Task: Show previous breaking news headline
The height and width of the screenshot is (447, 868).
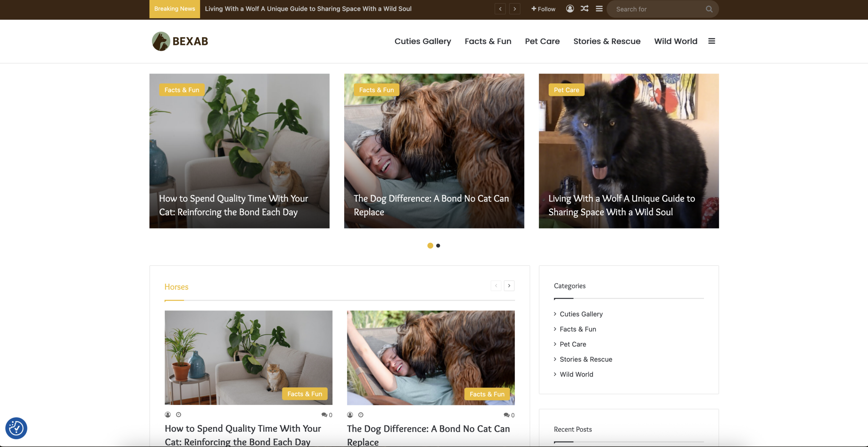Action: pos(500,9)
